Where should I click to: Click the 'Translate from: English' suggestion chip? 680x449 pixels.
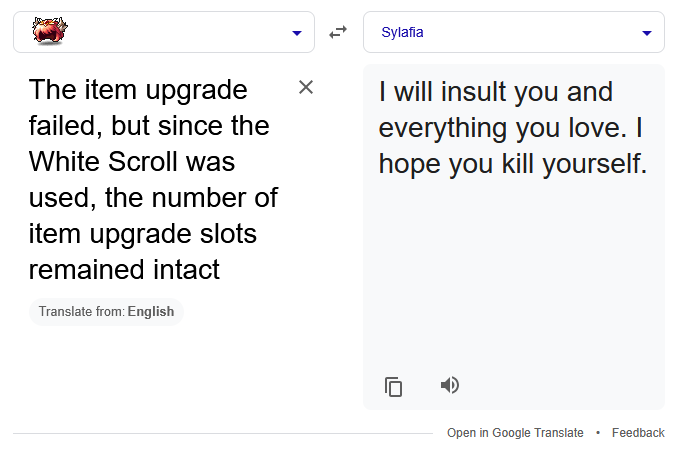(x=106, y=311)
